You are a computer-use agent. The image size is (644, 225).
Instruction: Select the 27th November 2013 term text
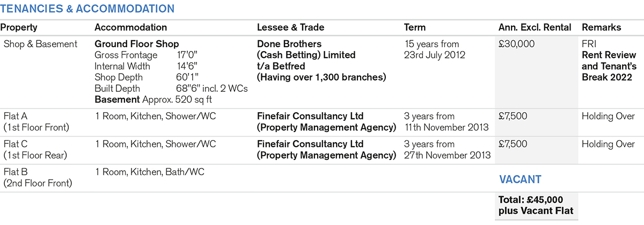447,155
